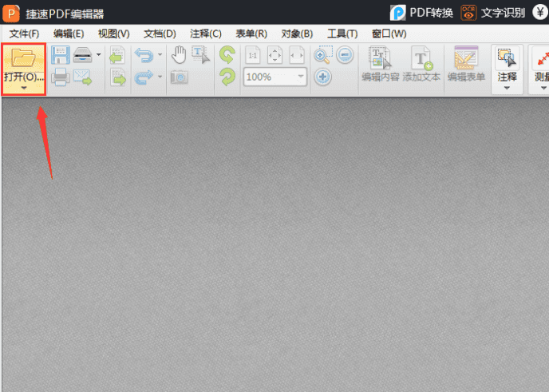This screenshot has height=392, width=549.
Task: Click the redo arrow icon
Action: point(144,77)
